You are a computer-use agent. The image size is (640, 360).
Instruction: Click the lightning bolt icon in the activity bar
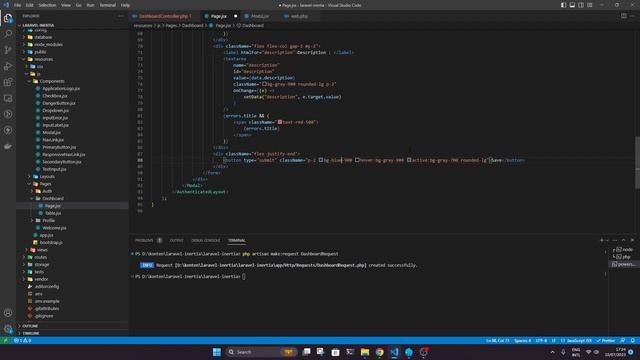point(8,130)
